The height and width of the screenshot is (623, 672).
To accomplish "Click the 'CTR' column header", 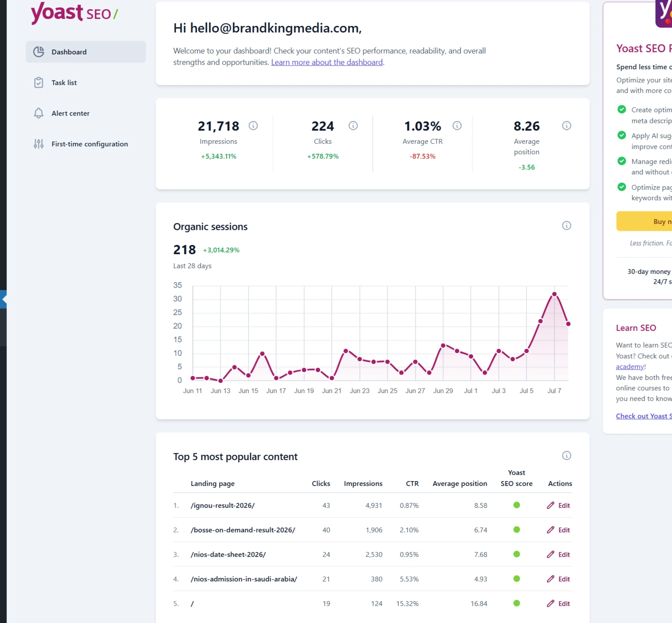I will 412,484.
